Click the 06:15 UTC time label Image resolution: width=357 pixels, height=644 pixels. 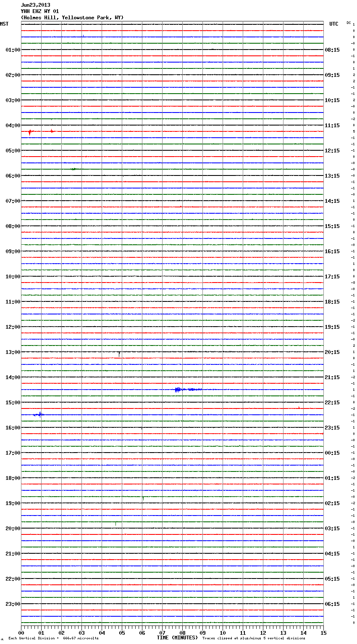(332, 604)
